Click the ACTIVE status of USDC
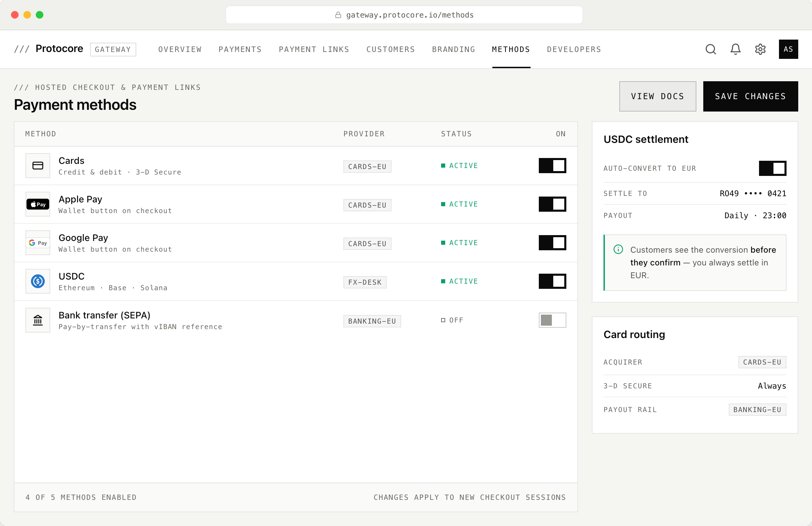812x526 pixels. pos(459,281)
